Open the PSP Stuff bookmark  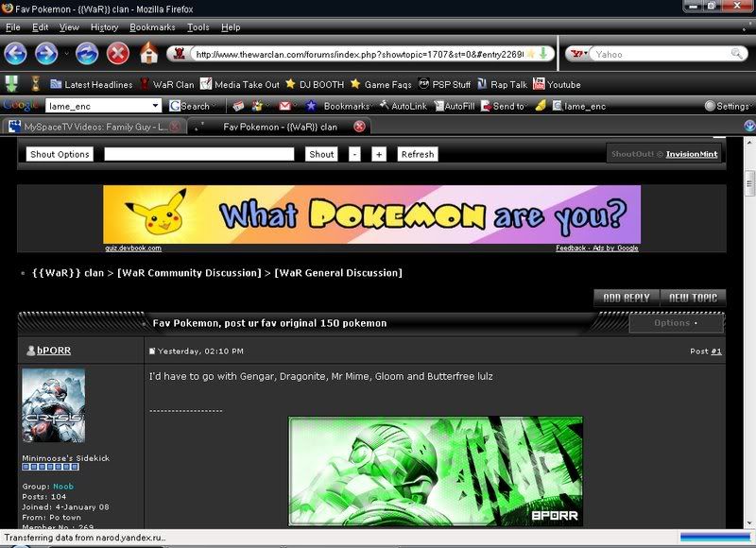point(444,84)
